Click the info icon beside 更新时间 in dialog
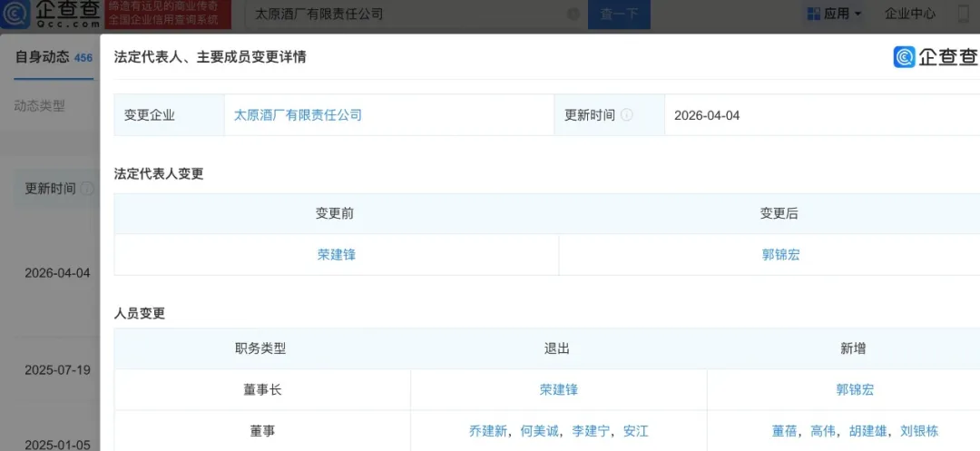The width and height of the screenshot is (980, 451). [626, 115]
